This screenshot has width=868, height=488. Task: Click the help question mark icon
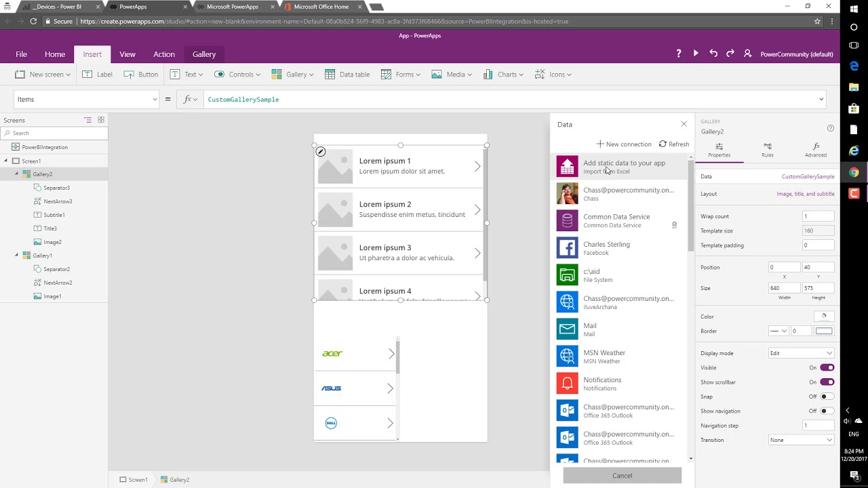(x=678, y=54)
